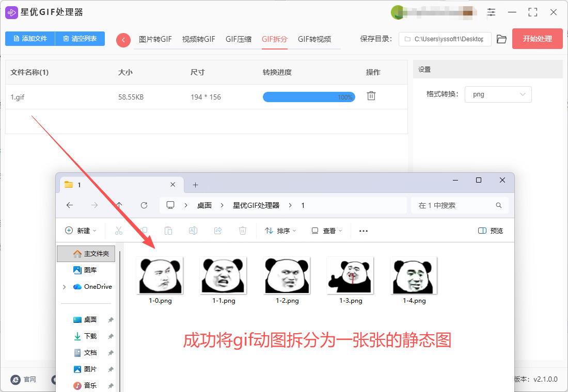Click the 100% progress bar for 1.gif

click(309, 97)
